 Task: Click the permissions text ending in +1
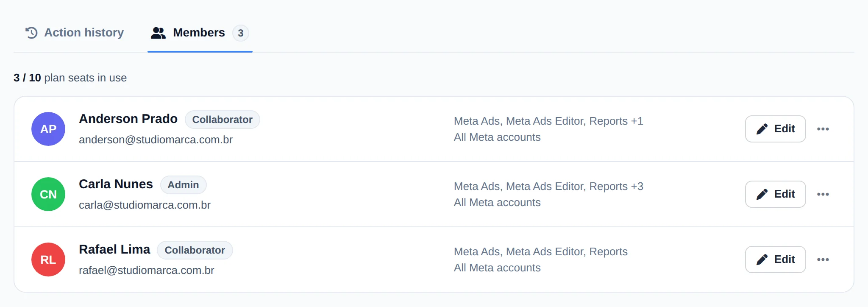tap(548, 121)
